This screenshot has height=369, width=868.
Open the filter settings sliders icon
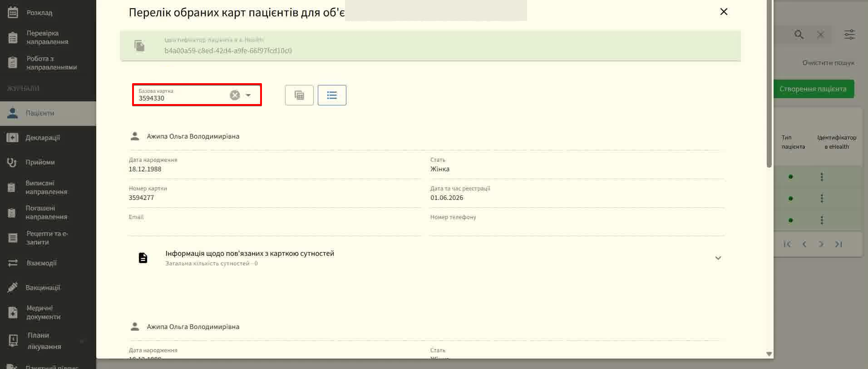pos(849,35)
